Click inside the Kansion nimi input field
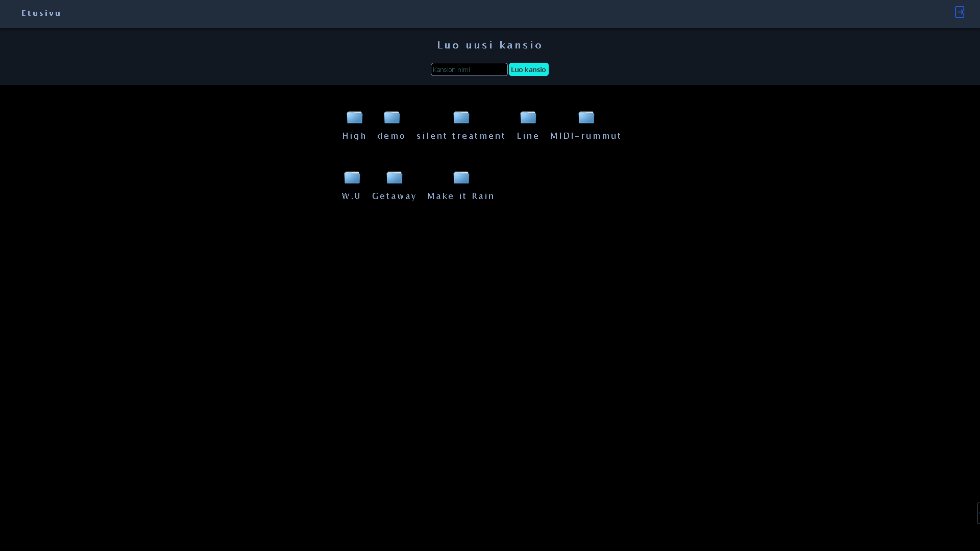 [x=468, y=69]
